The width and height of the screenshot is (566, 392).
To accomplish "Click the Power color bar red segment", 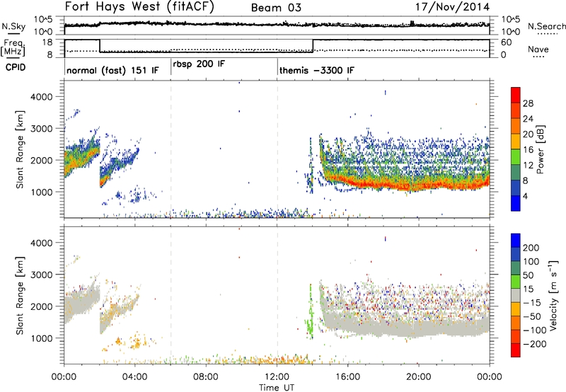I will (x=516, y=95).
